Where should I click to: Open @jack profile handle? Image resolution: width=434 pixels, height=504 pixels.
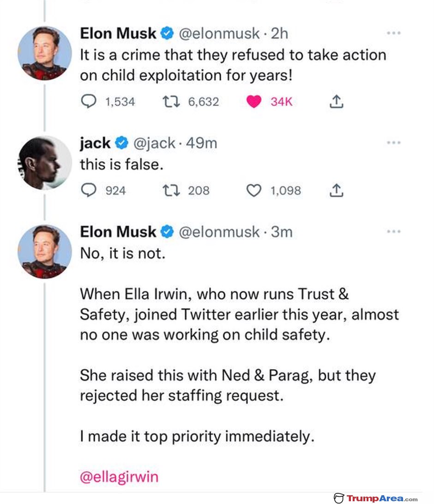pos(154,144)
